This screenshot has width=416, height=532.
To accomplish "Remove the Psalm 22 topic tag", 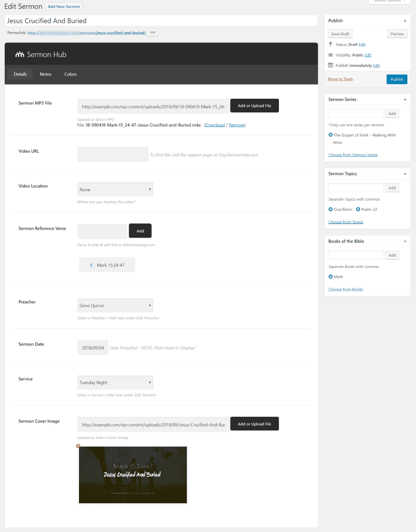I will (358, 209).
